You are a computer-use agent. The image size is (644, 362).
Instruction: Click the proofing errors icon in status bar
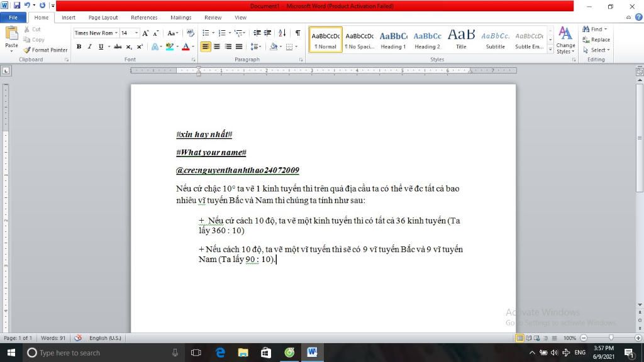click(x=77, y=337)
